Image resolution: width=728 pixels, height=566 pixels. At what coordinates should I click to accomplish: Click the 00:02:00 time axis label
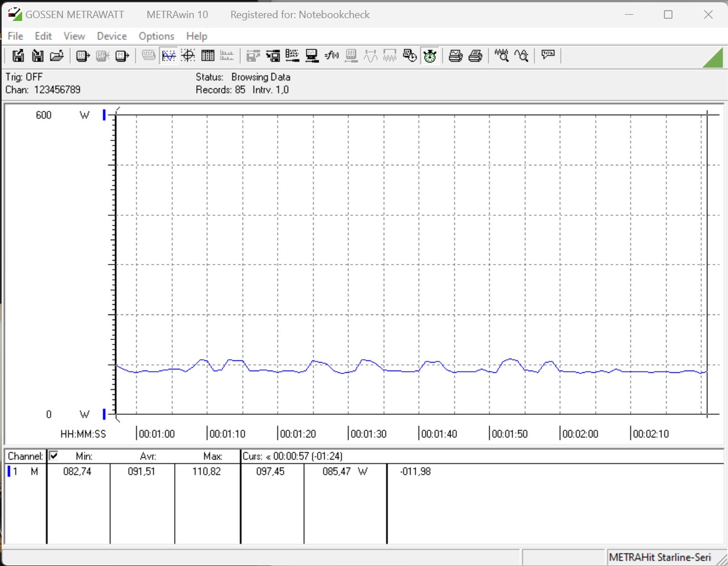581,434
